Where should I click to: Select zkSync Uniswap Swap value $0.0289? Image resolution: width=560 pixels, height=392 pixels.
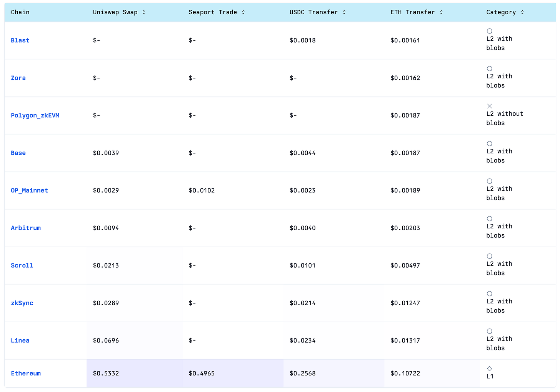tap(106, 303)
